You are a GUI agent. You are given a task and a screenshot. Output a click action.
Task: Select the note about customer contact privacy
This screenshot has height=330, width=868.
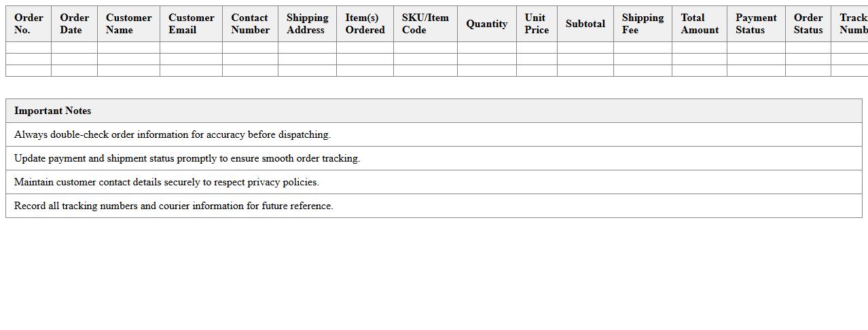166,182
